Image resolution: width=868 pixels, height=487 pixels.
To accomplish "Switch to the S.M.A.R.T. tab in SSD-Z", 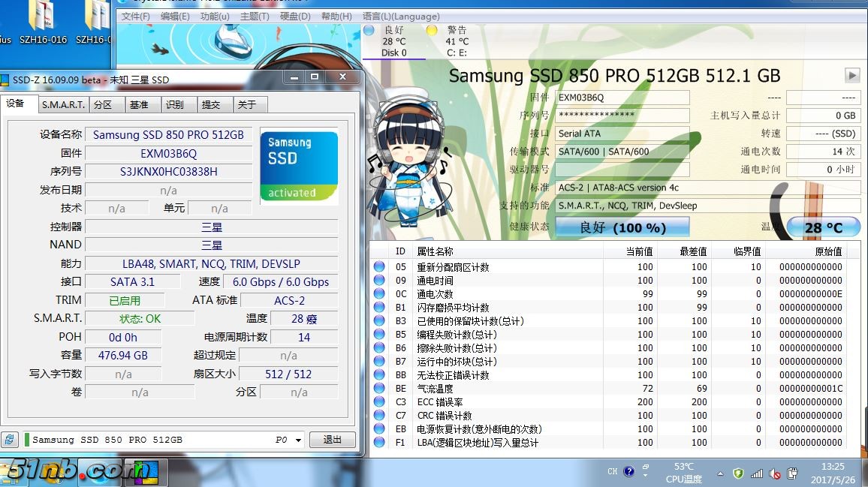I will coord(62,104).
